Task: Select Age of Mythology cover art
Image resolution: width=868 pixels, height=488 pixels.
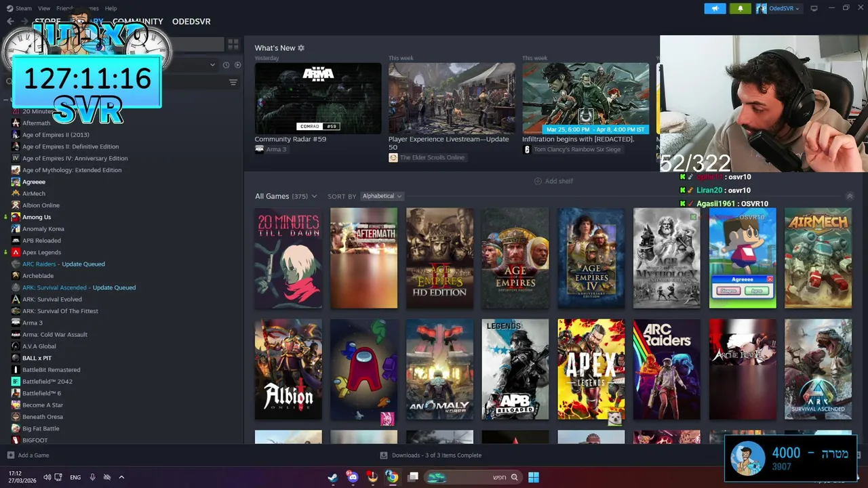Action: (667, 258)
